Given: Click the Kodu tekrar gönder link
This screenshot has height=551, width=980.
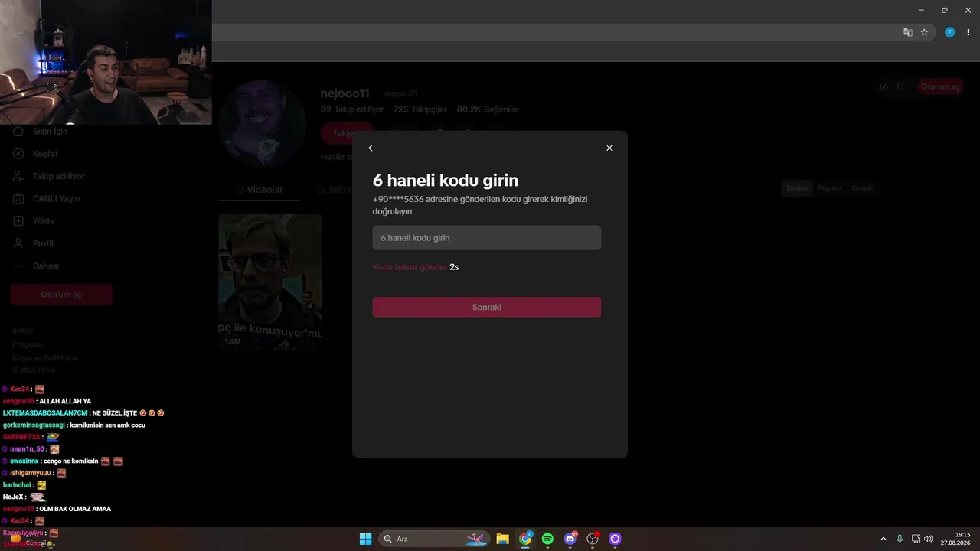Looking at the screenshot, I should 410,267.
